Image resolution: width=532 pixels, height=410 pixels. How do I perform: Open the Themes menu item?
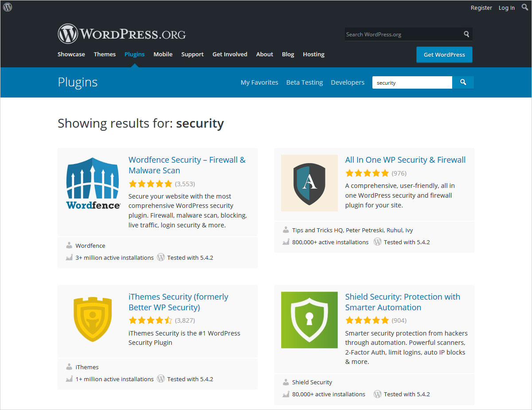pyautogui.click(x=105, y=55)
